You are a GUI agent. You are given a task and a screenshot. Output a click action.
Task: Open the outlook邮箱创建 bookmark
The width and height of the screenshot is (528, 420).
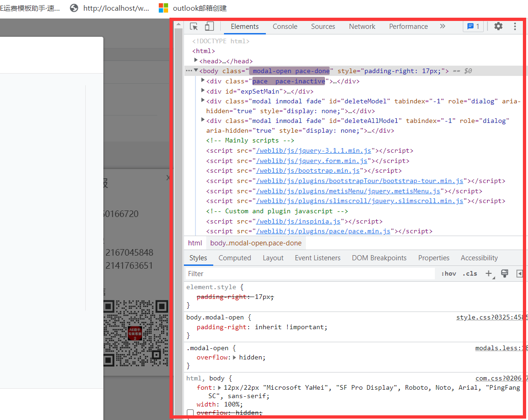pos(193,8)
